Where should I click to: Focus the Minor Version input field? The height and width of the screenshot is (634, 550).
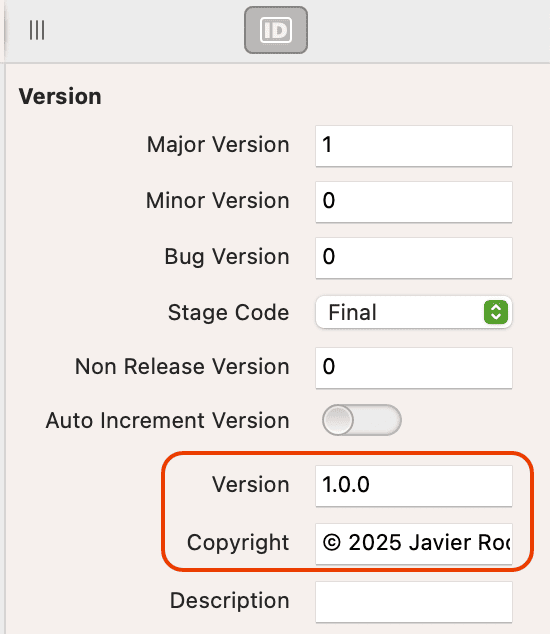[414, 202]
